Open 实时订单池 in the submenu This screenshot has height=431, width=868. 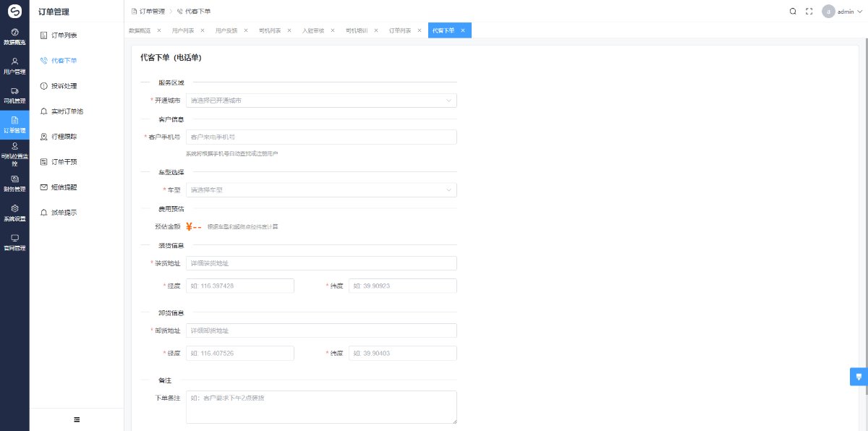click(x=77, y=111)
